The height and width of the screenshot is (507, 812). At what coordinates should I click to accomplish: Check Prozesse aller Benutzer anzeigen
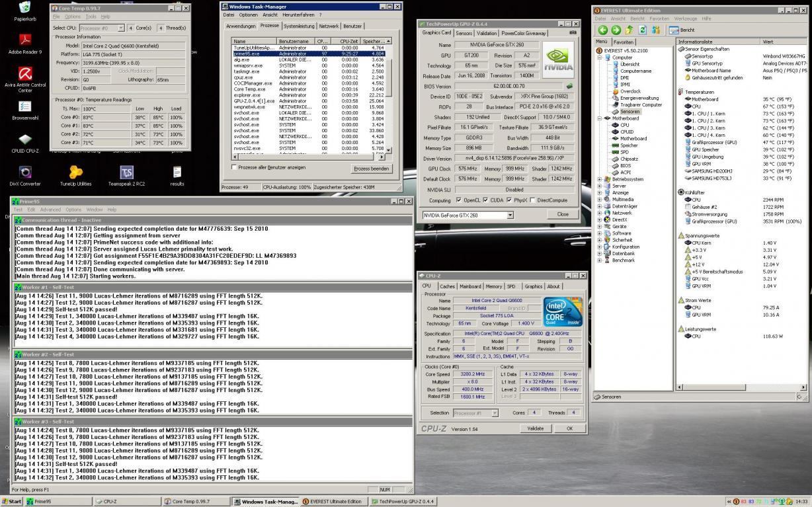click(234, 167)
